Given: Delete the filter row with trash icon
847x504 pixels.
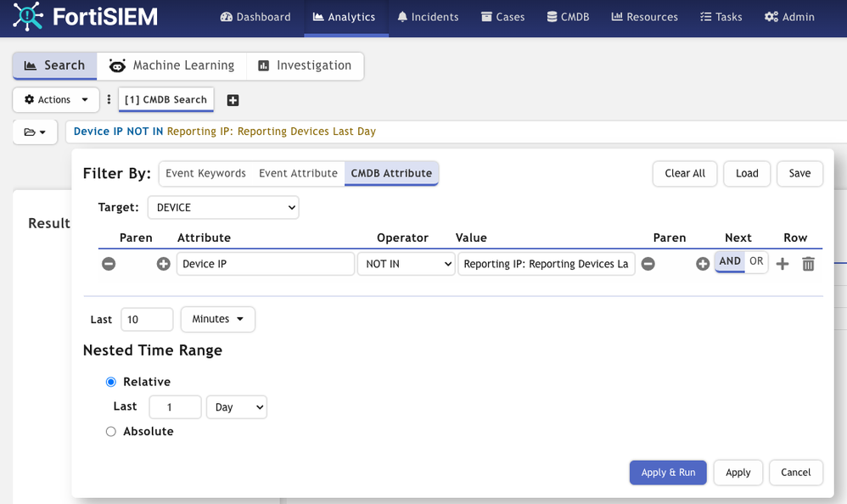Looking at the screenshot, I should pos(808,264).
